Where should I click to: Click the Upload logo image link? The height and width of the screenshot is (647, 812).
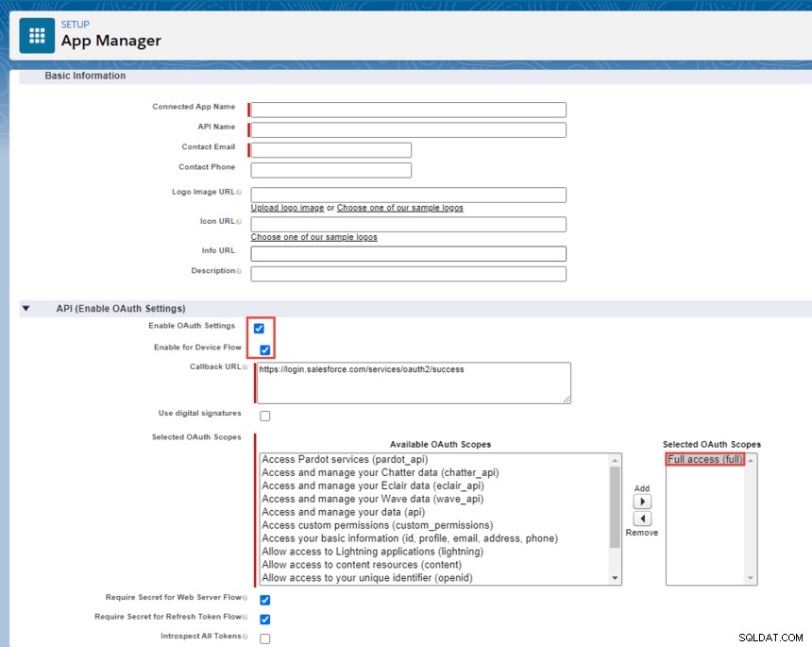287,208
